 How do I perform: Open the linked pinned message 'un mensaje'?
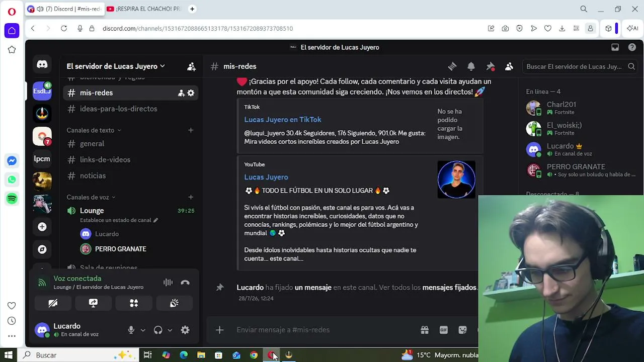[x=313, y=288]
